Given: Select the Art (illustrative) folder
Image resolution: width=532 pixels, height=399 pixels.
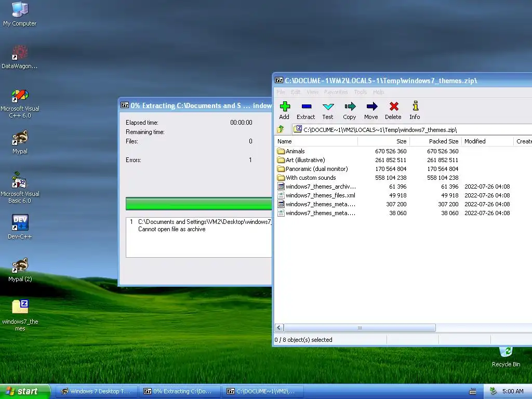Looking at the screenshot, I should pos(301,160).
